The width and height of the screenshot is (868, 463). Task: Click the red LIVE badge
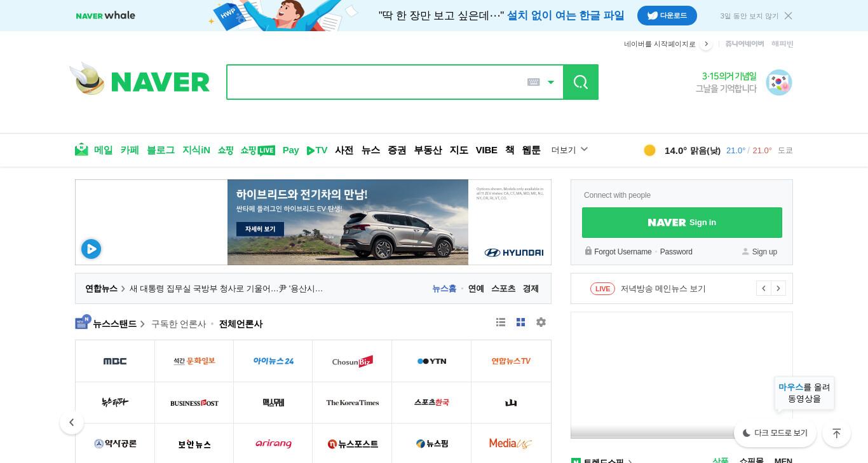point(602,289)
